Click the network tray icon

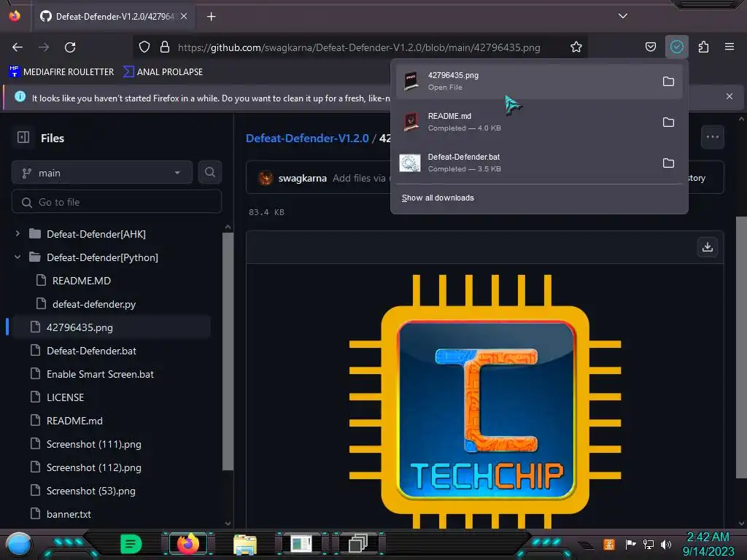tap(649, 544)
